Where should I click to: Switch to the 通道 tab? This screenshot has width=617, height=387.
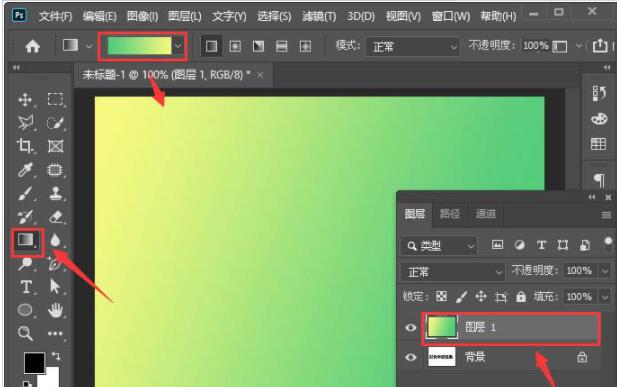click(486, 214)
